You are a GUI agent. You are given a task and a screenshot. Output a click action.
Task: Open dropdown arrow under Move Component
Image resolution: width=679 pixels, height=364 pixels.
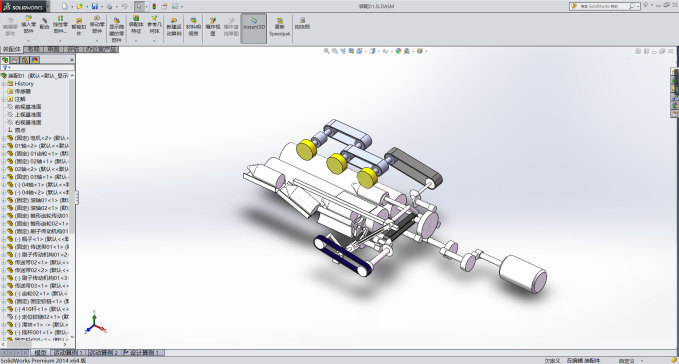[97, 41]
